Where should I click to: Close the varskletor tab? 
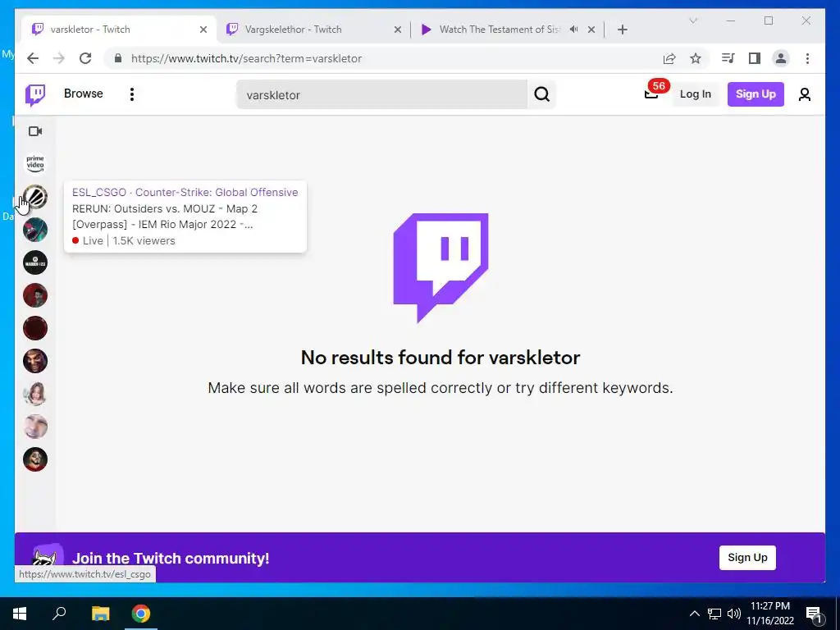pos(203,30)
